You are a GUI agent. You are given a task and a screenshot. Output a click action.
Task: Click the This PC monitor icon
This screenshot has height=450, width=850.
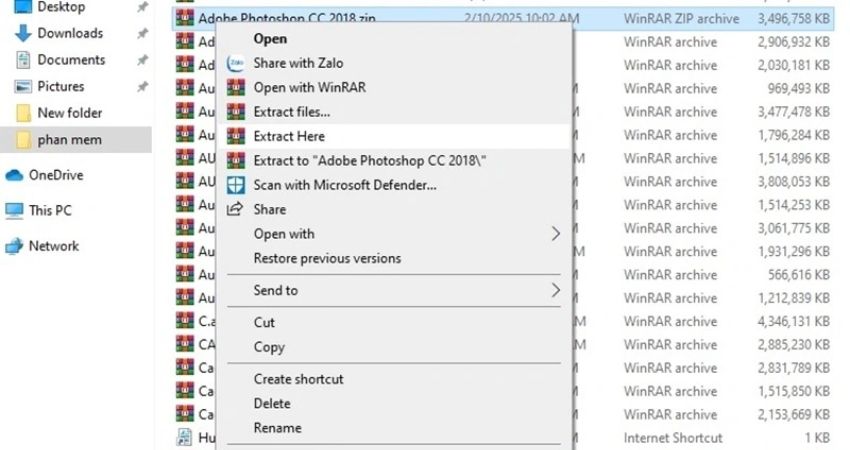(x=14, y=211)
